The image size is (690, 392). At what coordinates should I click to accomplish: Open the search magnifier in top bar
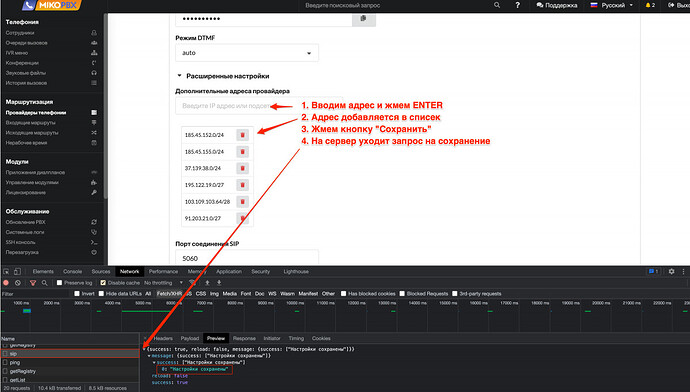click(497, 5)
